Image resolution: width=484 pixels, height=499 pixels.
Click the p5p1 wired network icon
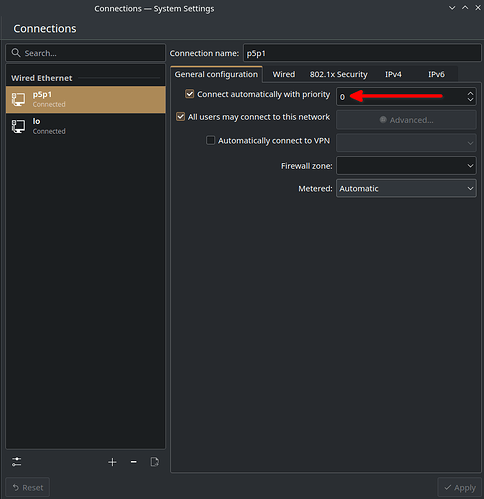pos(18,99)
